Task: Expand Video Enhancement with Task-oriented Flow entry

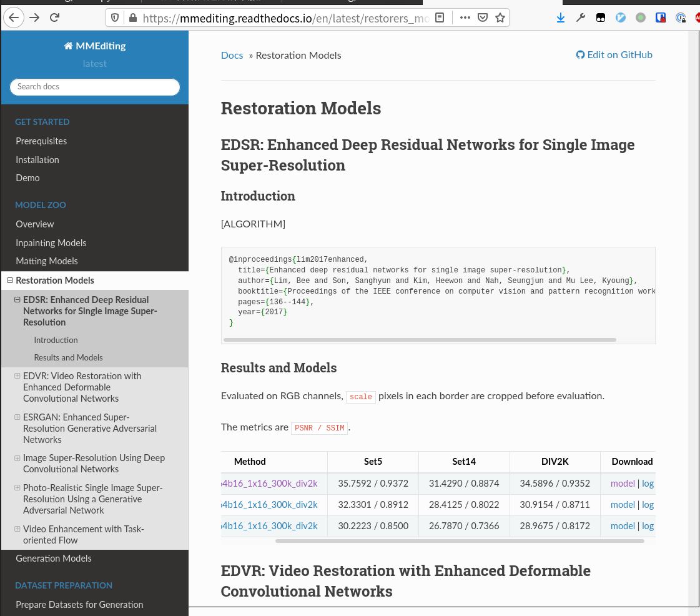Action: point(17,529)
